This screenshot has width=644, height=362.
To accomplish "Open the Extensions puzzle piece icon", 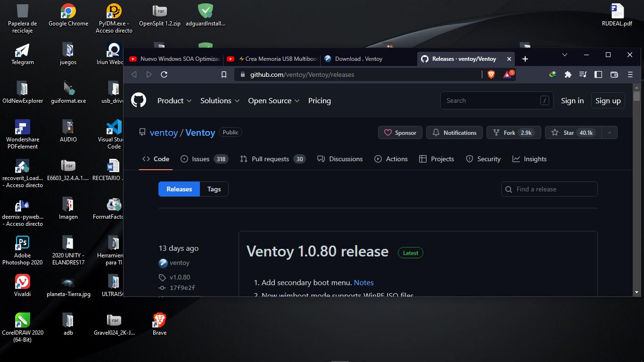I will tap(568, 74).
